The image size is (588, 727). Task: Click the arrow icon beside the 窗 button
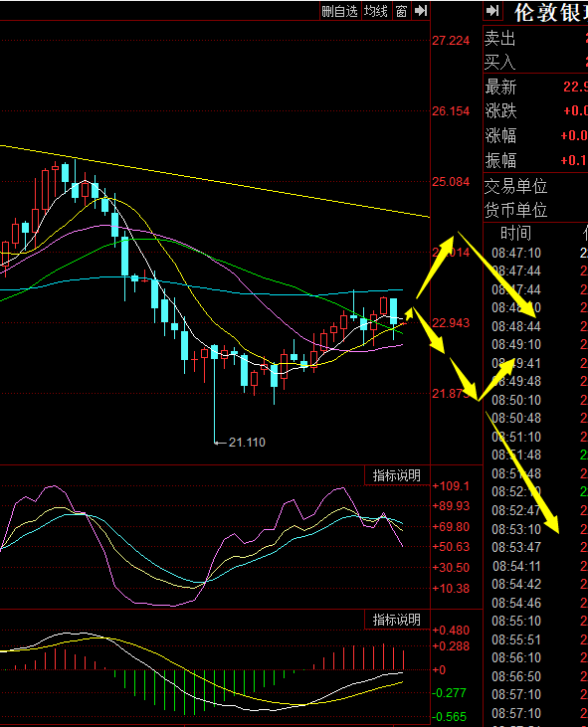coord(421,11)
